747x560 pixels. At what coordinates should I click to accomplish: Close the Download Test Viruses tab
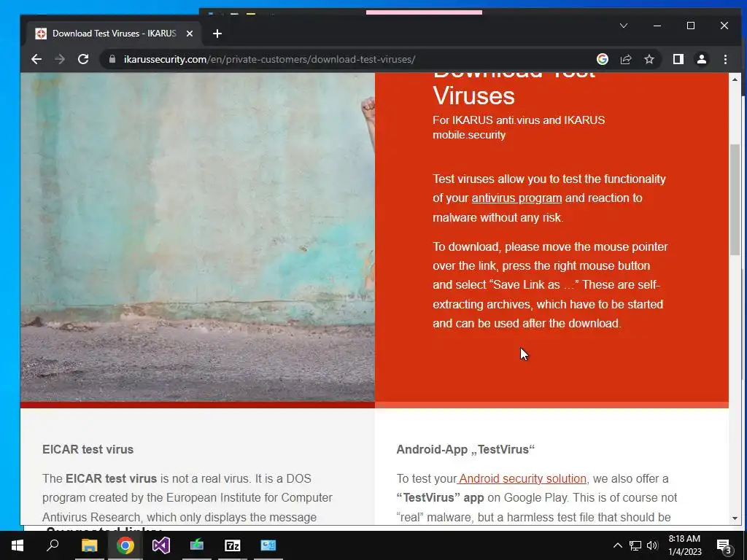coord(190,34)
